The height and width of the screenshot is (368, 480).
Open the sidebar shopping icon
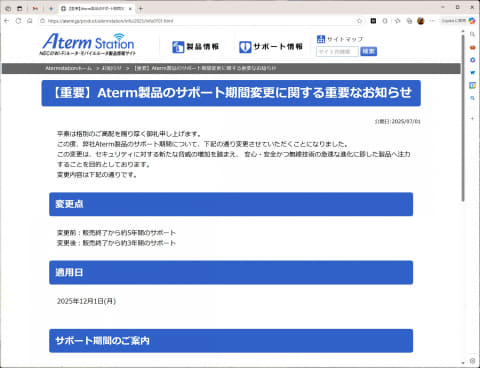click(472, 72)
